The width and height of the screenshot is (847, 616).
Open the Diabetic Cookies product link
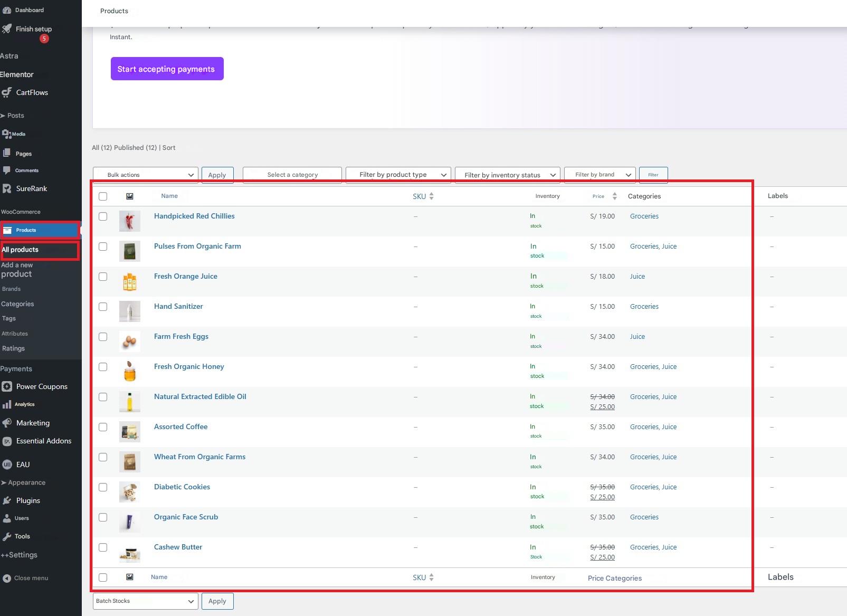pyautogui.click(x=182, y=487)
